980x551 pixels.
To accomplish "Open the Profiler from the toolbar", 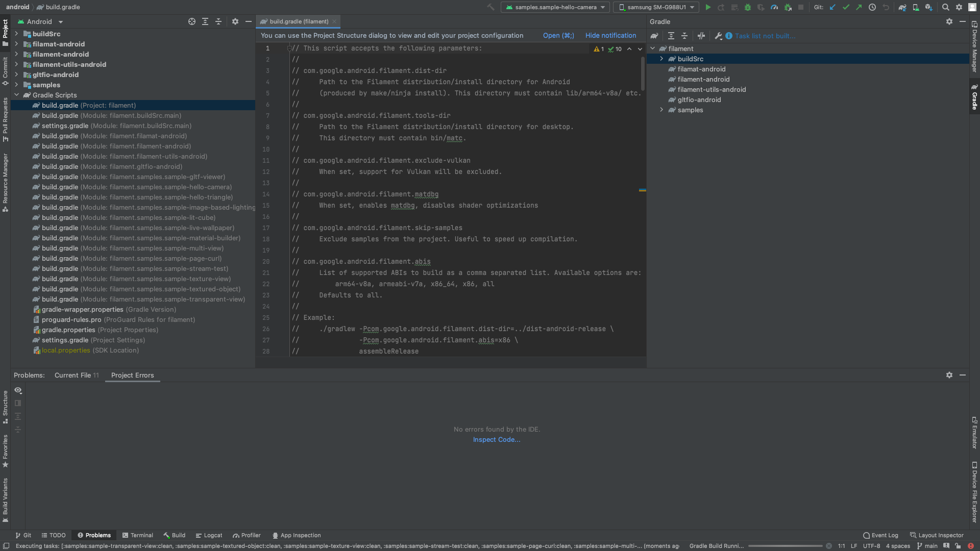I will pos(774,7).
